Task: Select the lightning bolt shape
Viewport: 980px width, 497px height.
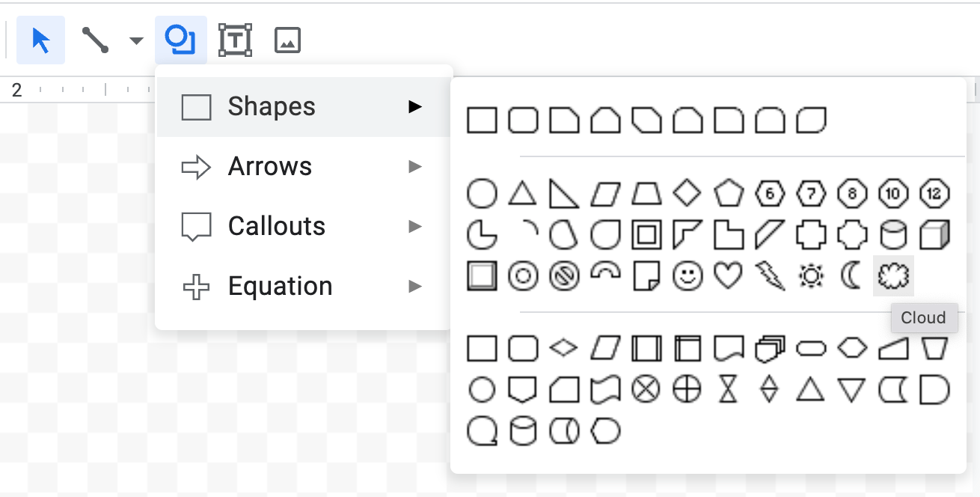Action: (x=770, y=277)
